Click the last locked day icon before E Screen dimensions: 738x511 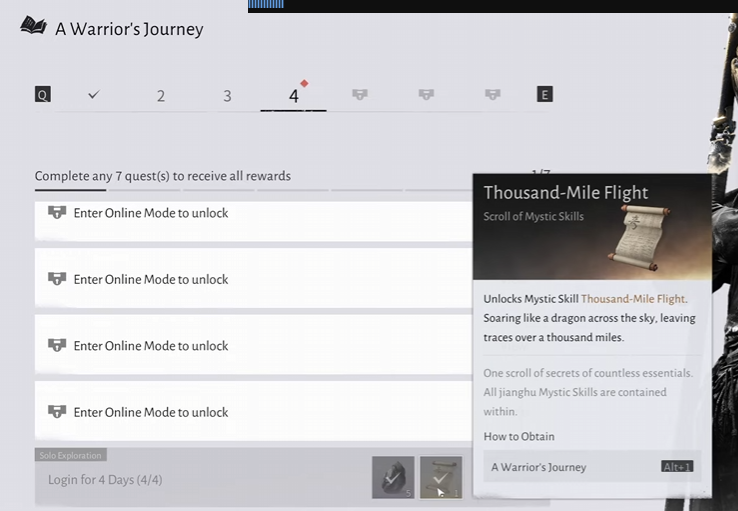492,95
